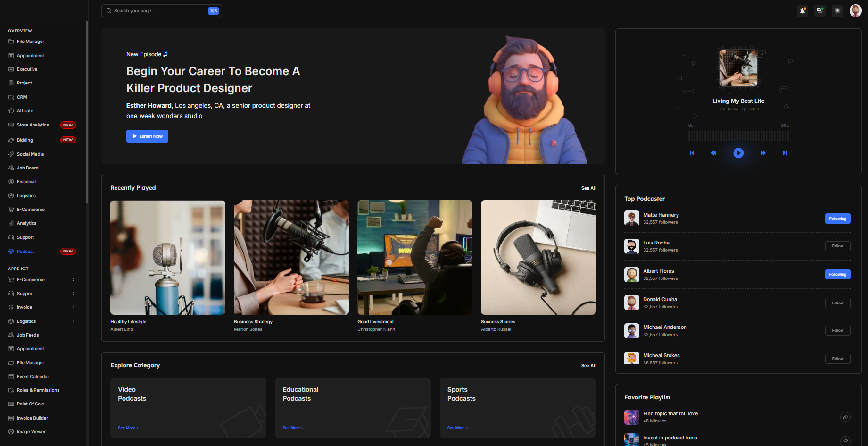Image resolution: width=868 pixels, height=446 pixels.
Task: Go to previous track in player
Action: pyautogui.click(x=692, y=153)
